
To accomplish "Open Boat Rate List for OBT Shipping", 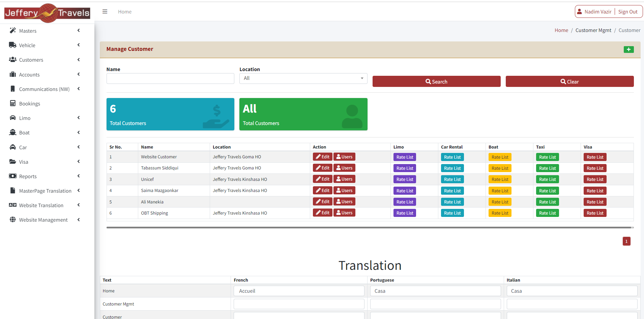I will [500, 213].
